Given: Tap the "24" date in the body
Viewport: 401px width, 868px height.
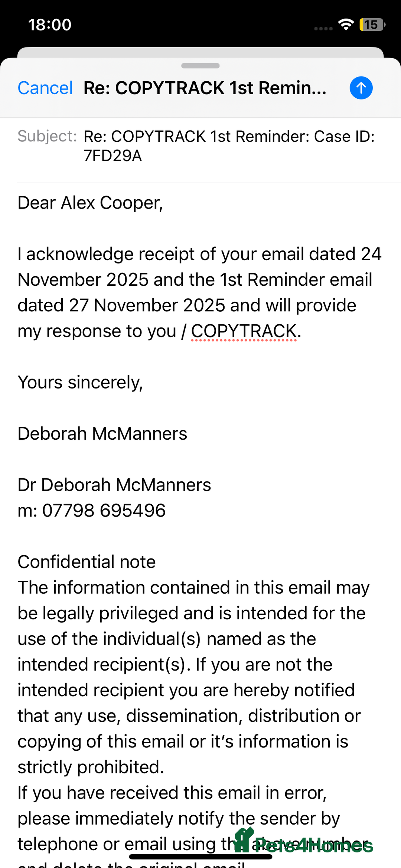Looking at the screenshot, I should 371,254.
